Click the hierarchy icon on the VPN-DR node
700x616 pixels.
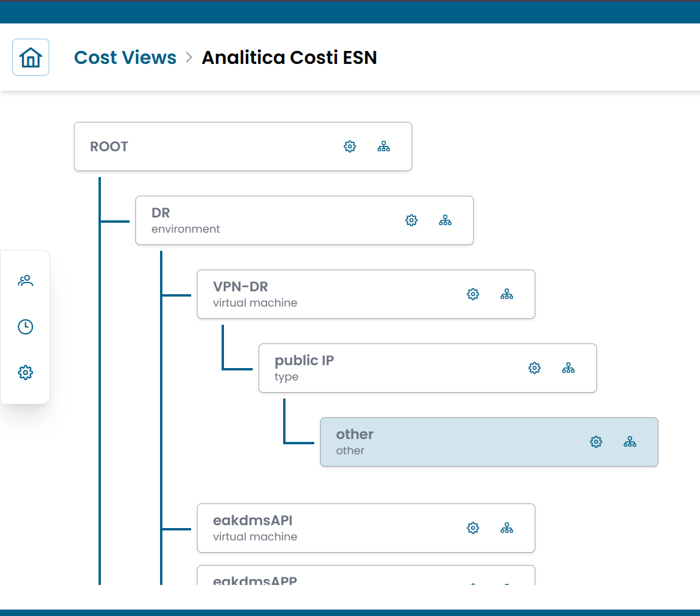point(507,294)
